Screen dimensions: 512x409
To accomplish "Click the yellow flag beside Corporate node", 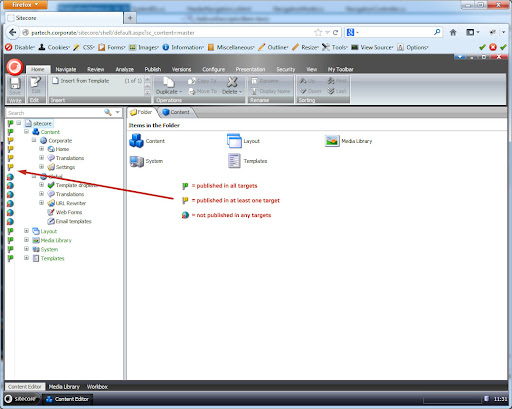I will 10,141.
